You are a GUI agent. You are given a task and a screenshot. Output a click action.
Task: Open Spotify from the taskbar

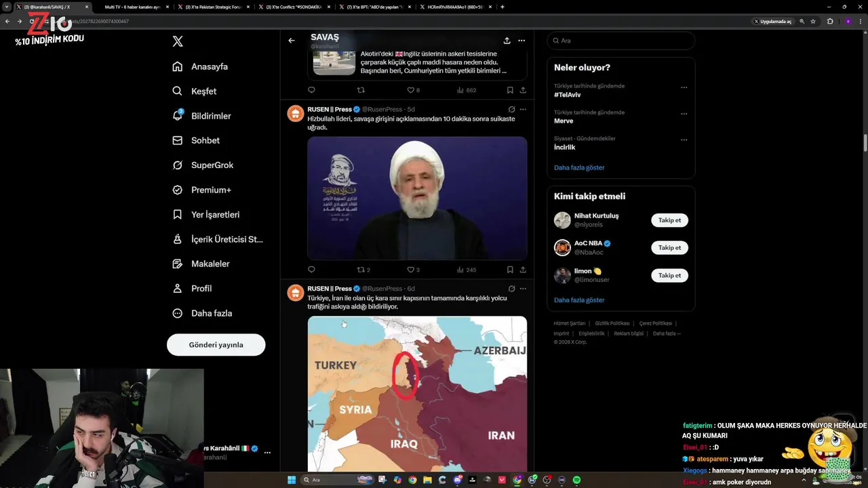576,480
